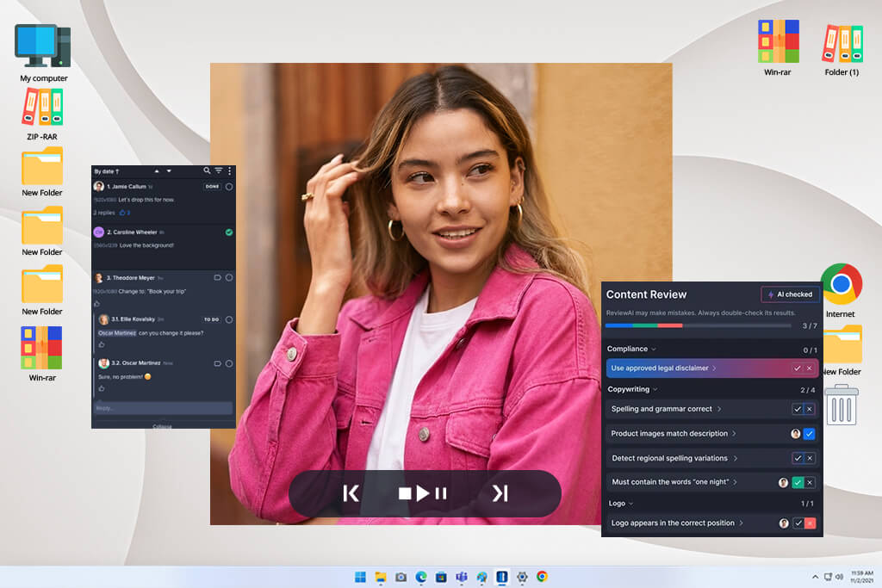The image size is (882, 588).
Task: Like Theodore Meyer's comment with thumbs up
Action: click(x=96, y=304)
